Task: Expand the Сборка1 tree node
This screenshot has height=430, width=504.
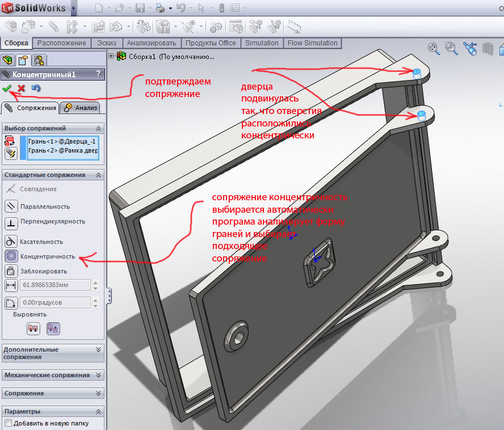Action: pyautogui.click(x=111, y=56)
